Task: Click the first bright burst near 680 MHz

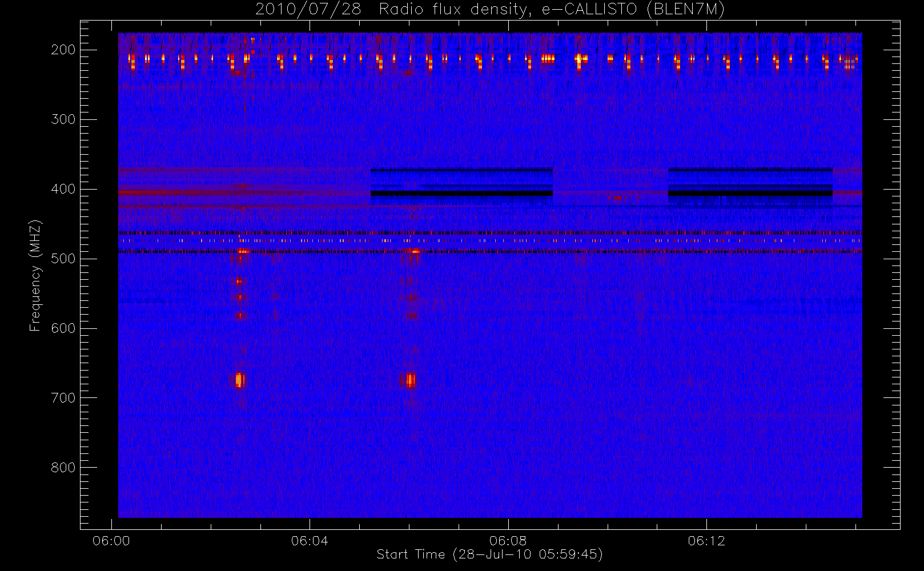Action: point(239,380)
